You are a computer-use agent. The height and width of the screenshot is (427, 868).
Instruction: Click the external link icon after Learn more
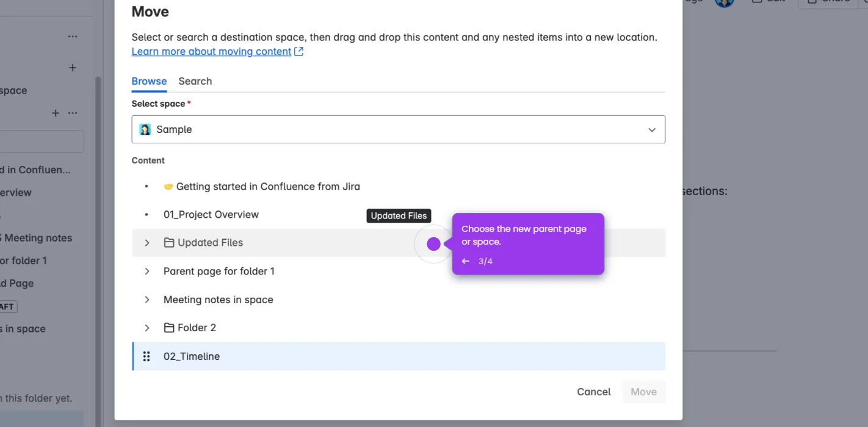298,52
